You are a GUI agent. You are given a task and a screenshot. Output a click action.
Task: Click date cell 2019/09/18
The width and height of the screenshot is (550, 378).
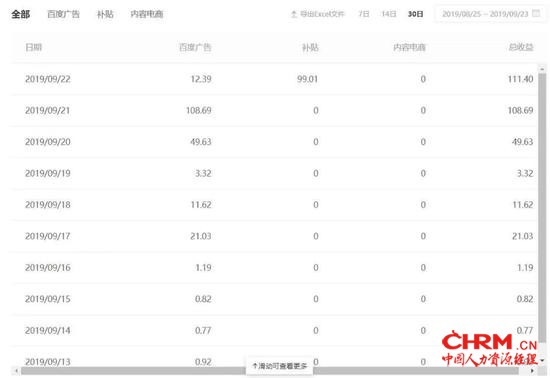pyautogui.click(x=48, y=204)
